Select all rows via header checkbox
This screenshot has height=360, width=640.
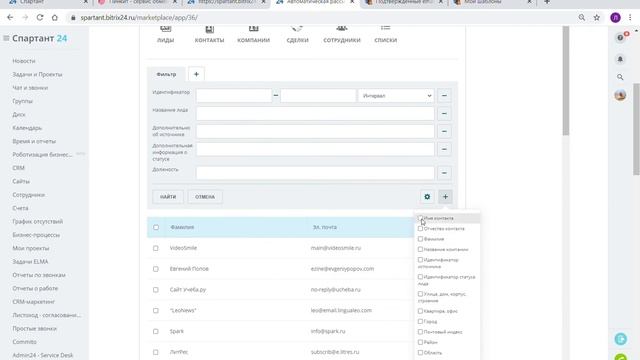tap(156, 227)
